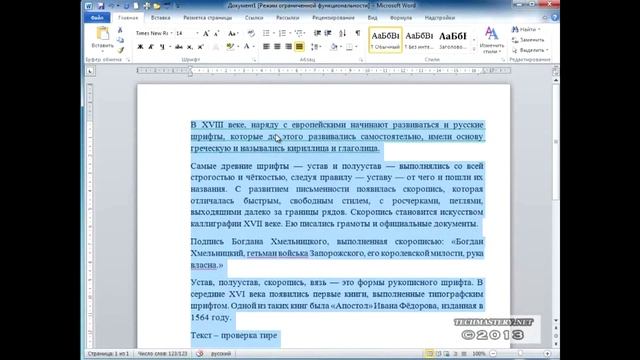Apply the Заголовок heading style
The height and width of the screenshot is (360, 640).
453,40
